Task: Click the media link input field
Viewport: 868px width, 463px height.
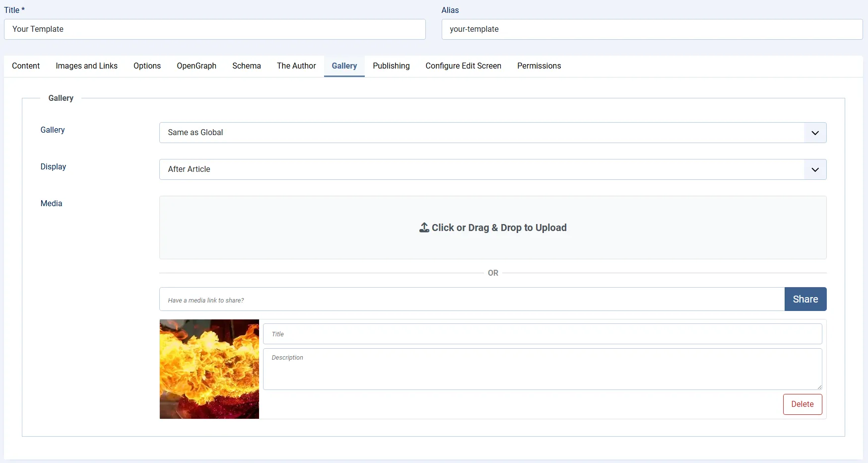Action: click(x=471, y=300)
